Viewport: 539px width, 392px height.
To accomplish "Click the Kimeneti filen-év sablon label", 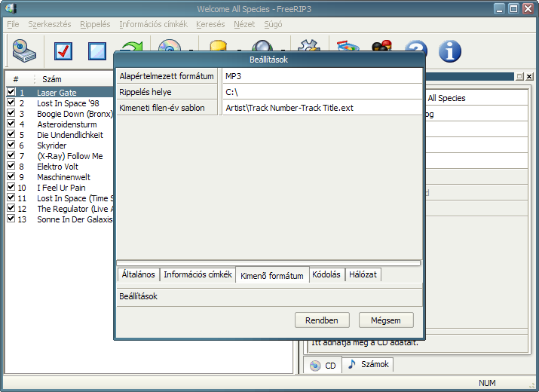I will [x=167, y=108].
